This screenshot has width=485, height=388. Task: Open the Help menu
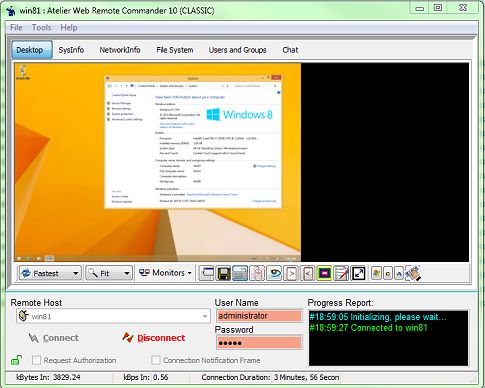click(69, 27)
